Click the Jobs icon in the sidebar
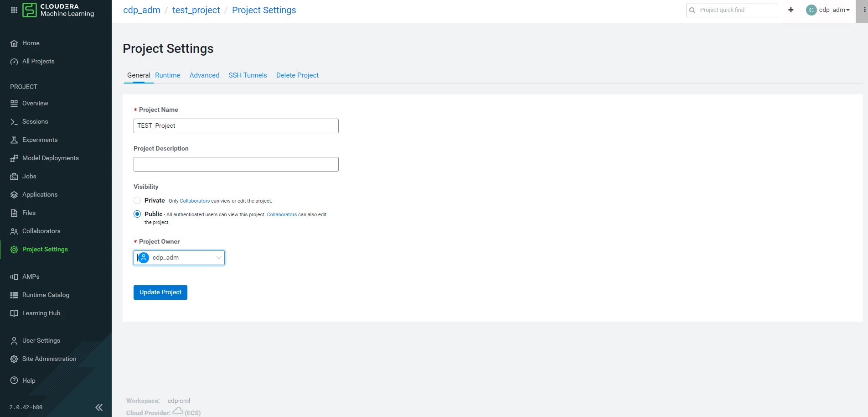The height and width of the screenshot is (417, 868). coord(14,177)
